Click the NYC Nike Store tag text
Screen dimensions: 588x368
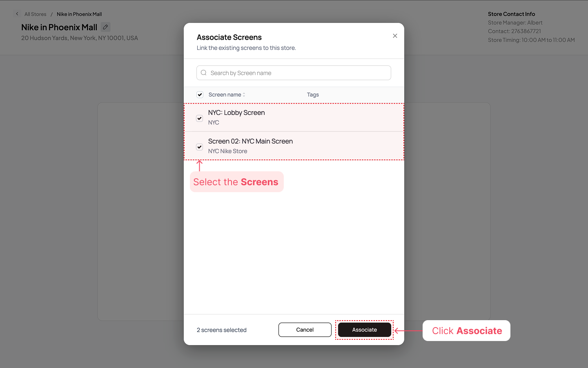coord(227,151)
